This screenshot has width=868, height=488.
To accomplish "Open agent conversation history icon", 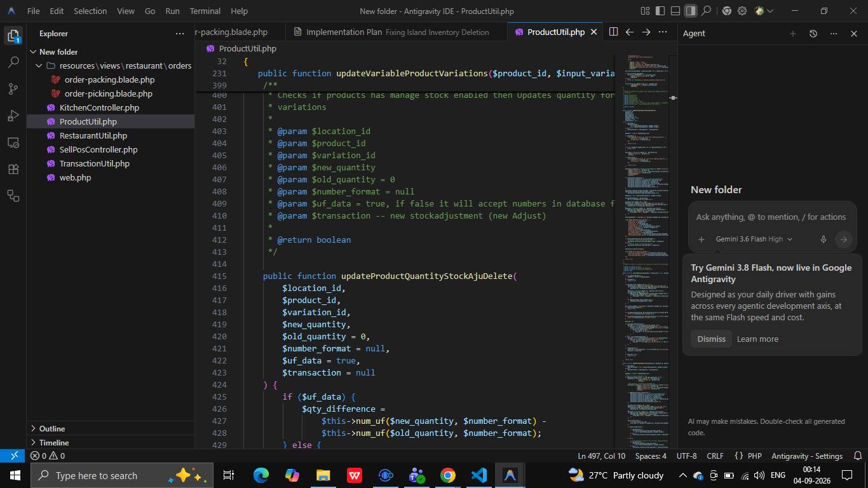I will point(813,34).
